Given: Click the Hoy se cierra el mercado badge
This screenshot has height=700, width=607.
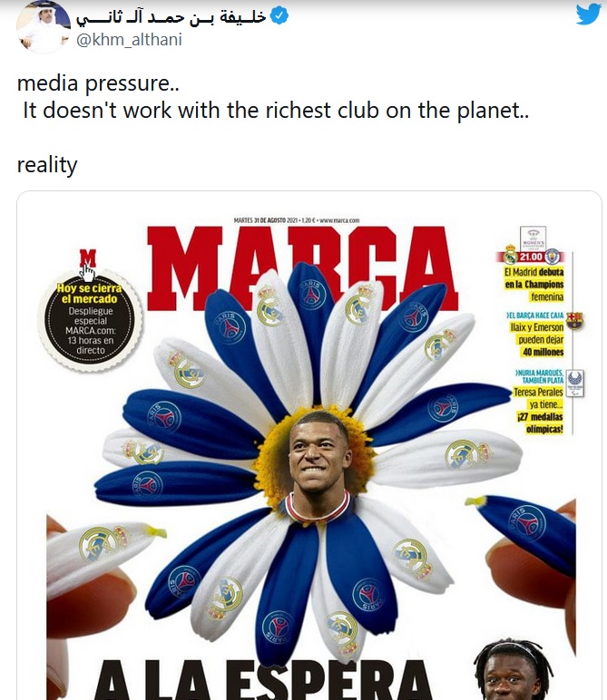Looking at the screenshot, I should pos(90,319).
